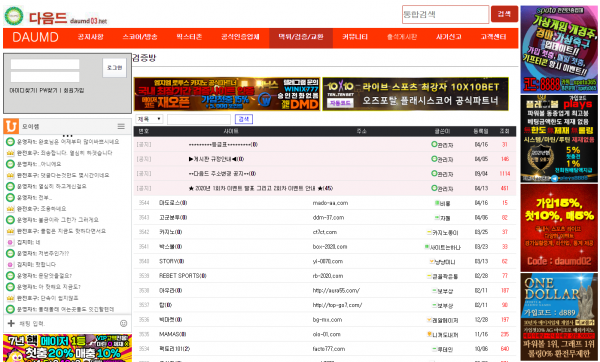
Task: Click green author icon in 04/13 notice row
Action: 434,188
